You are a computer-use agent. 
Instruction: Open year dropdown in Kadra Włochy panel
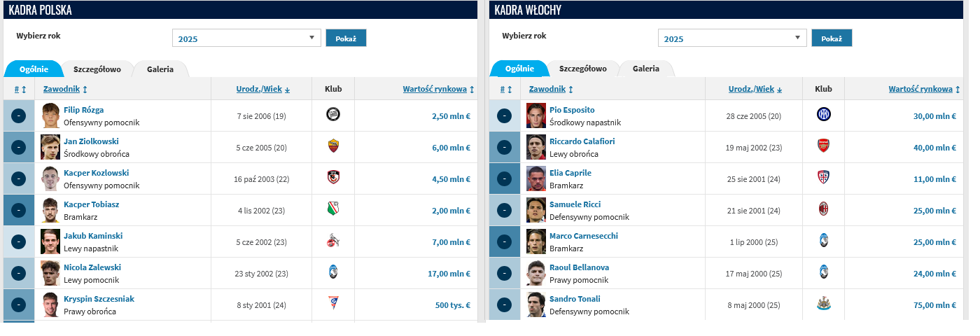click(732, 38)
